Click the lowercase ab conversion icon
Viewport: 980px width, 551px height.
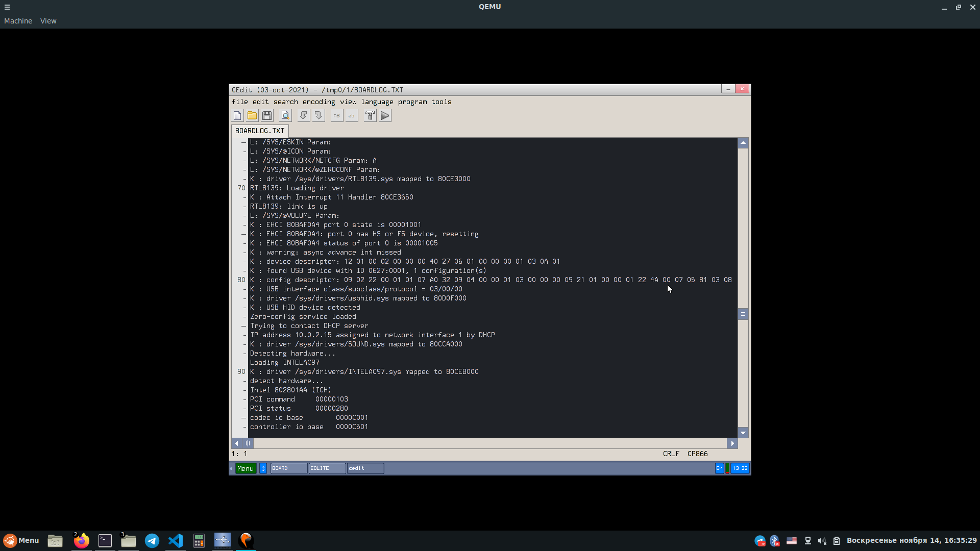(x=351, y=116)
